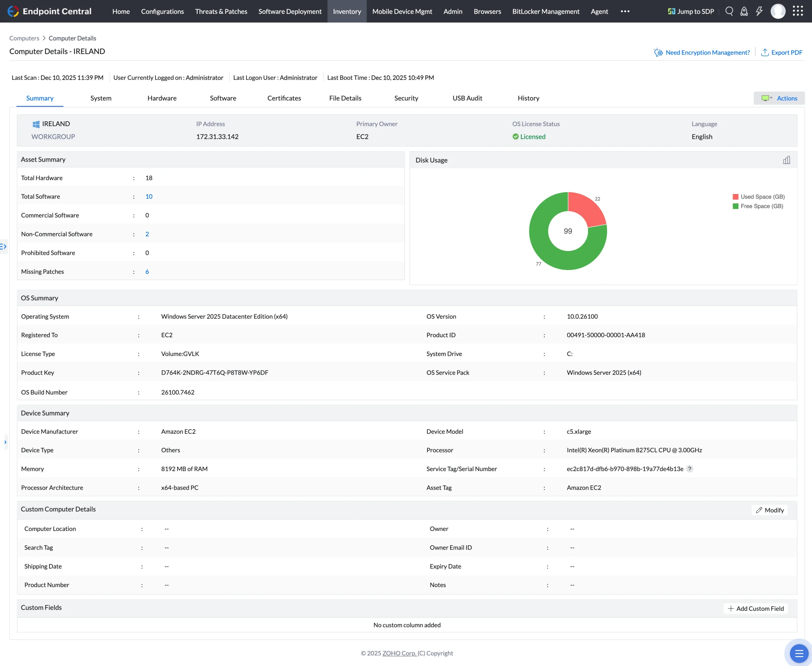Viewport: 812px width, 666px height.
Task: Select the Inventory menu
Action: 347,11
